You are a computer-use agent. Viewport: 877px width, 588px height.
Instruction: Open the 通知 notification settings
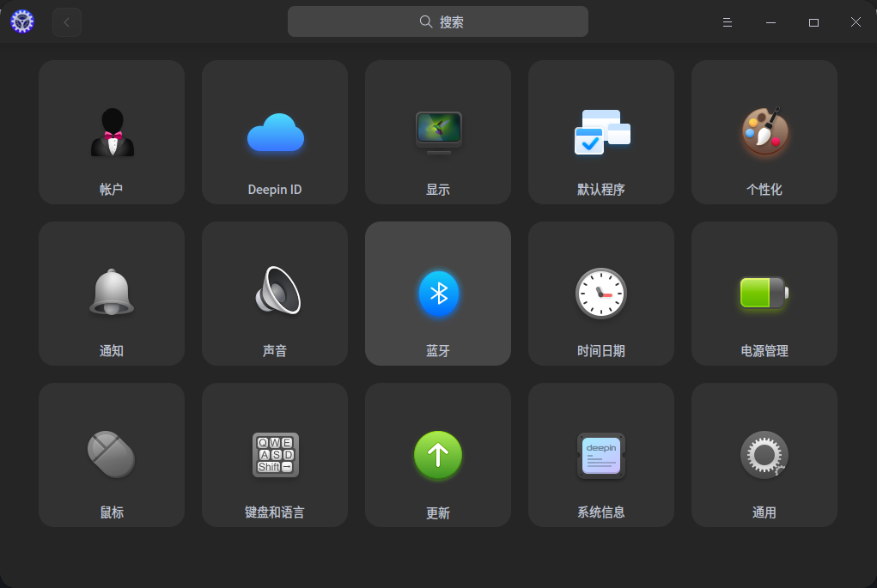point(112,294)
